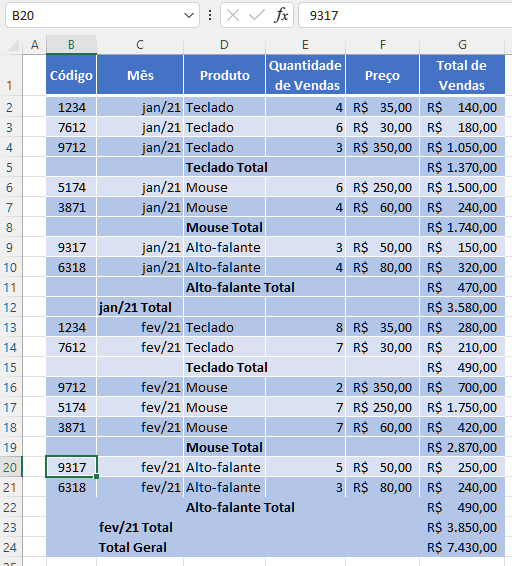
Task: Click Teclado Total cell in row 15
Action: tap(224, 367)
